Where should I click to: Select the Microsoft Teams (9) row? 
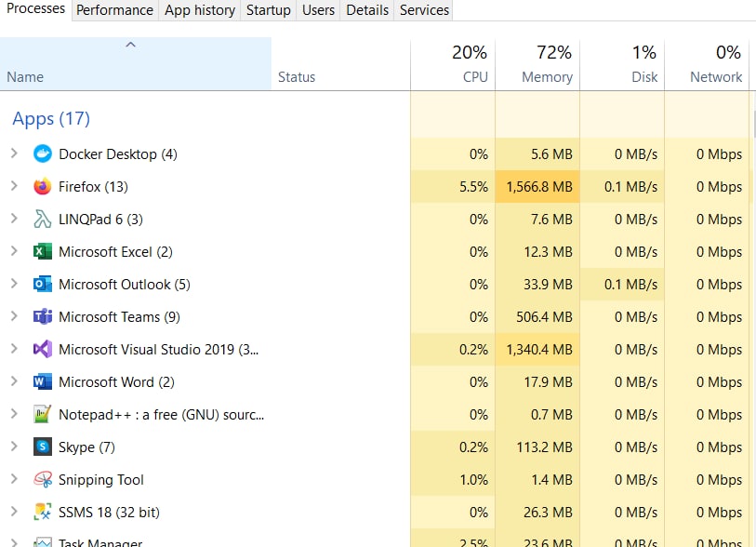pos(374,316)
